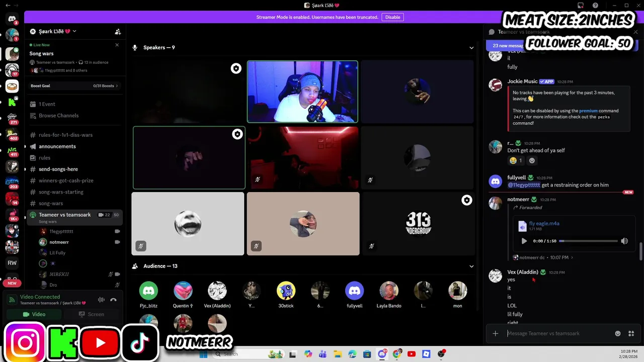The height and width of the screenshot is (362, 644).
Task: Click the moderator shield on 313 tile
Action: (467, 200)
